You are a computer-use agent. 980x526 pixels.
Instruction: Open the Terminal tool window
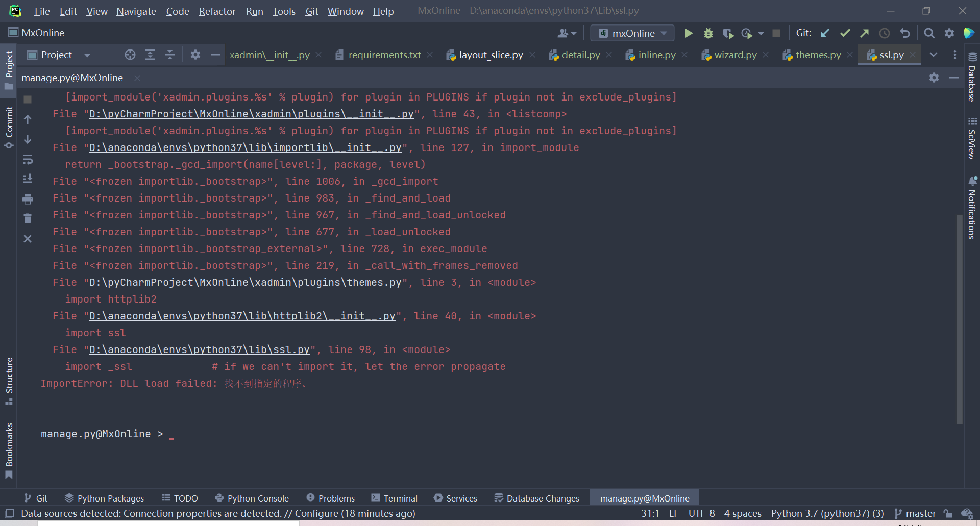point(394,498)
